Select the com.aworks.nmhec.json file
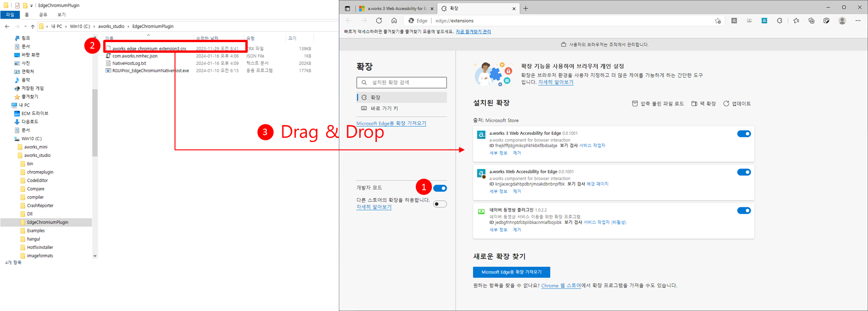The width and height of the screenshot is (868, 311). 135,56
